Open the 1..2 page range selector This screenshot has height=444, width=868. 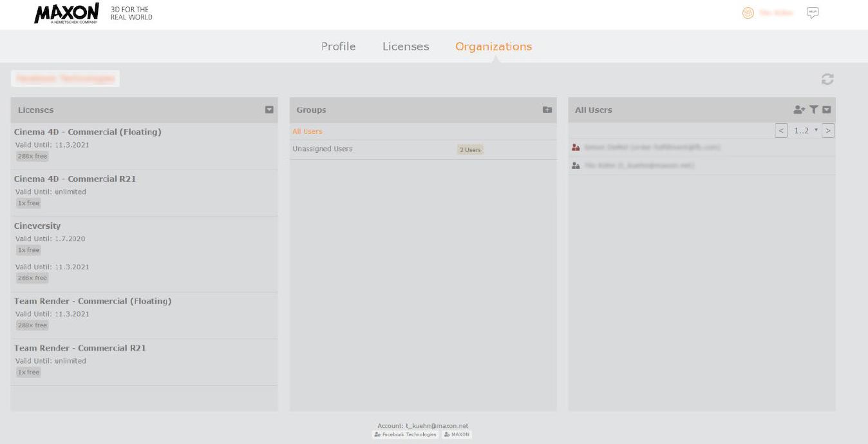(x=805, y=130)
